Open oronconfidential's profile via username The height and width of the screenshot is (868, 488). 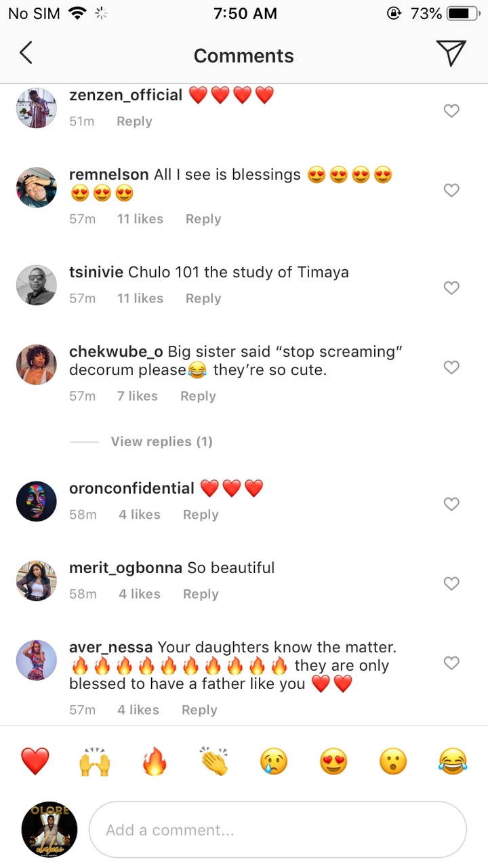pos(131,488)
